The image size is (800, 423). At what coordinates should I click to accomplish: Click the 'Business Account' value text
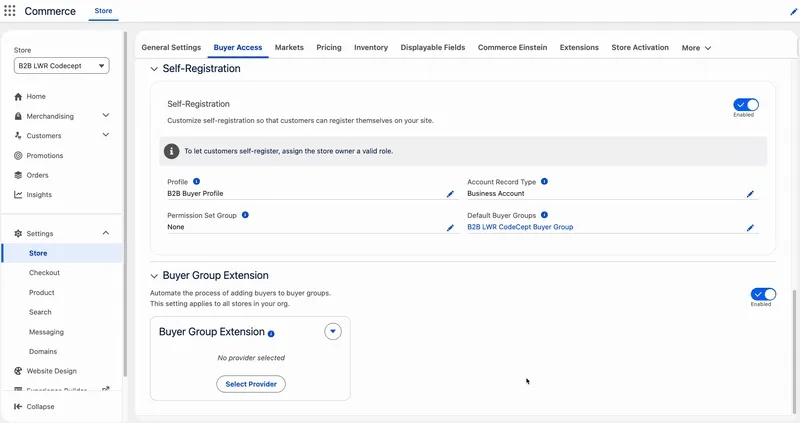pyautogui.click(x=495, y=193)
